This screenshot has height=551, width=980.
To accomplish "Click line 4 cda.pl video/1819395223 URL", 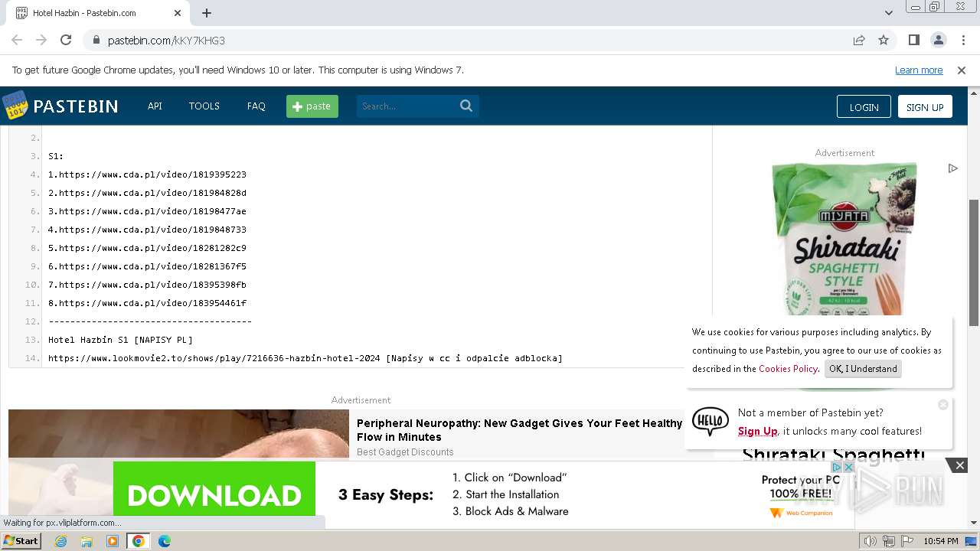I will (152, 174).
